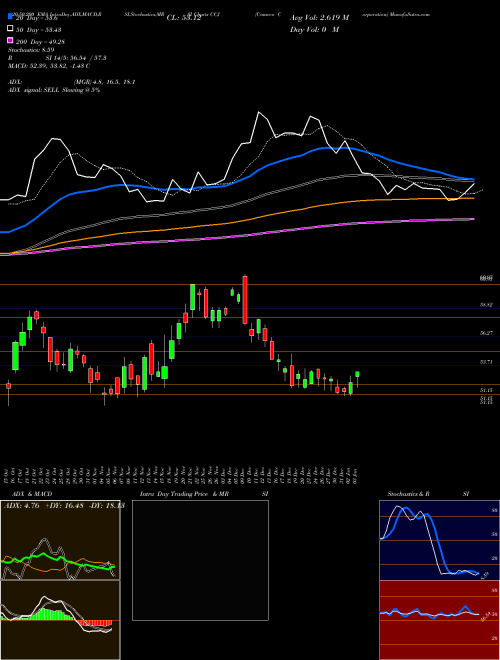Click the last green candlestick on chart
Image resolution: width=500 pixels, height=660 pixels.
pos(357,374)
